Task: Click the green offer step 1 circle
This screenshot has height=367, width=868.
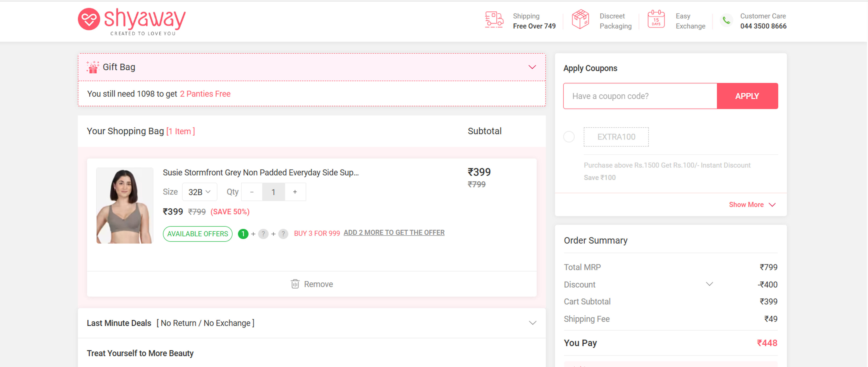Action: pyautogui.click(x=243, y=234)
